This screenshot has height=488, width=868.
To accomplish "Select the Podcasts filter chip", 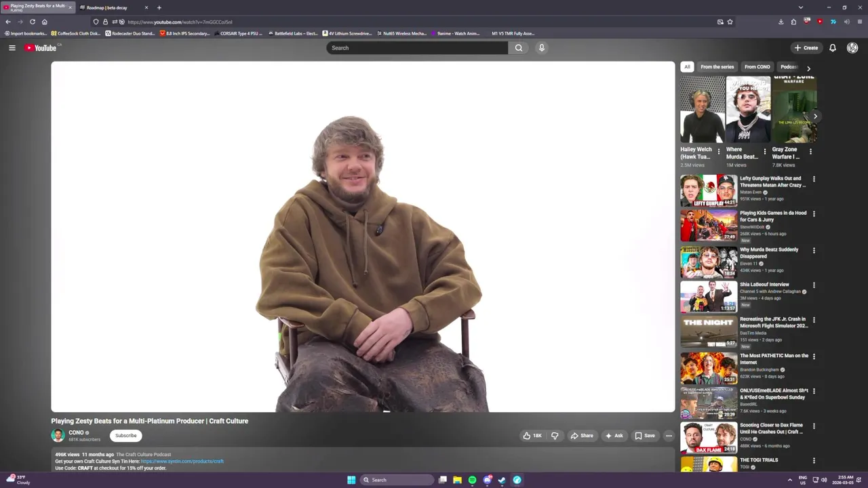I will tap(789, 66).
